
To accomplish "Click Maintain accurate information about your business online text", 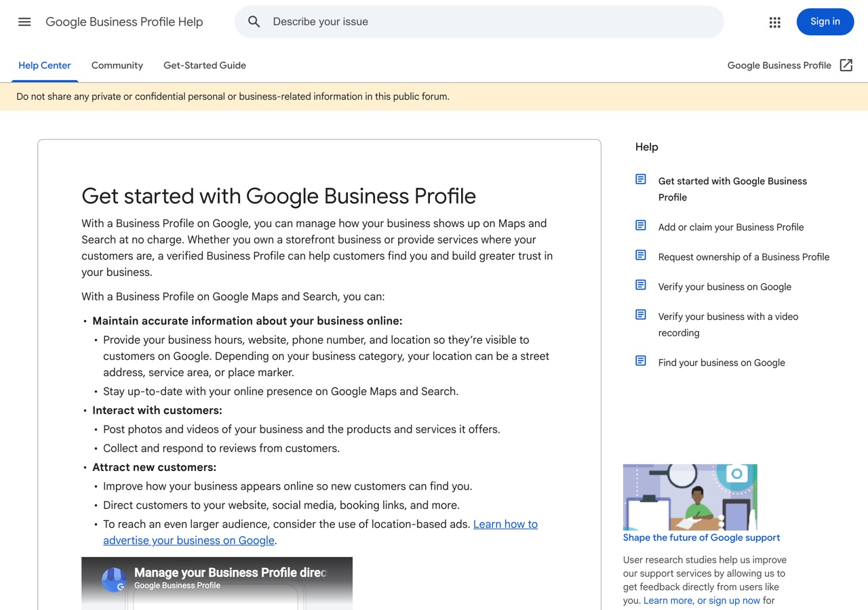I will (248, 321).
